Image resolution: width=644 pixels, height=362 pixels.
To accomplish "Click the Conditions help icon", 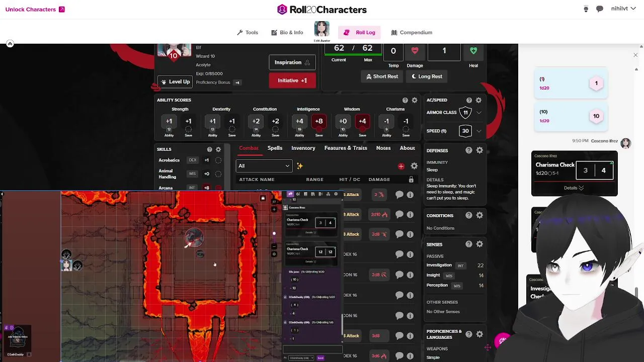I will (469, 215).
